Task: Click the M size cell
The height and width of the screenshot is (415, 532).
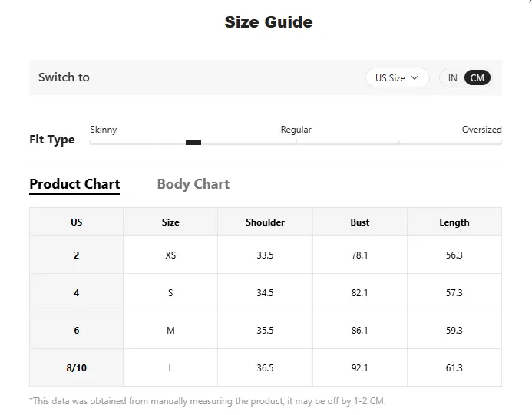Action: pos(170,331)
